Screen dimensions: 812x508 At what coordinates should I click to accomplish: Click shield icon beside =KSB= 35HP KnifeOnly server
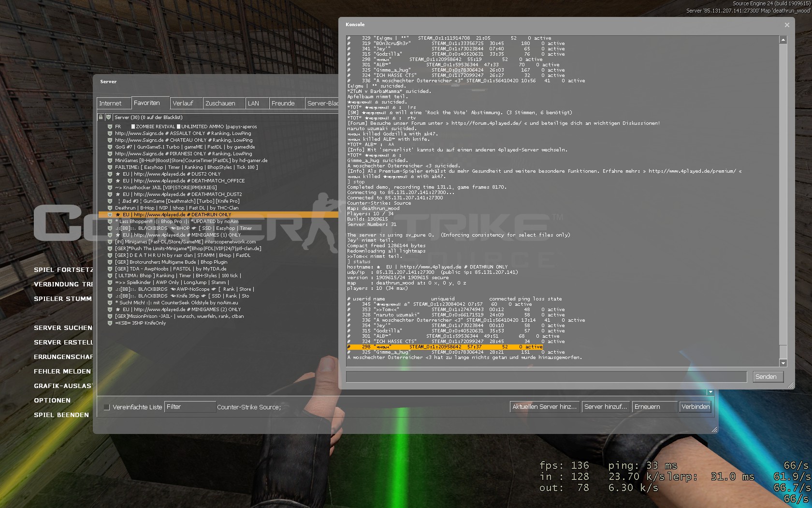click(x=110, y=323)
